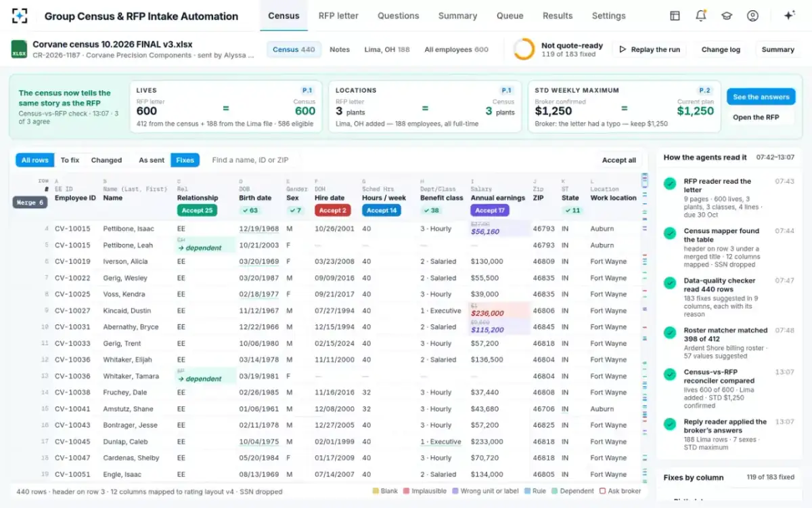The image size is (812, 508).
Task: Filter the table to Changed rows
Action: point(106,160)
